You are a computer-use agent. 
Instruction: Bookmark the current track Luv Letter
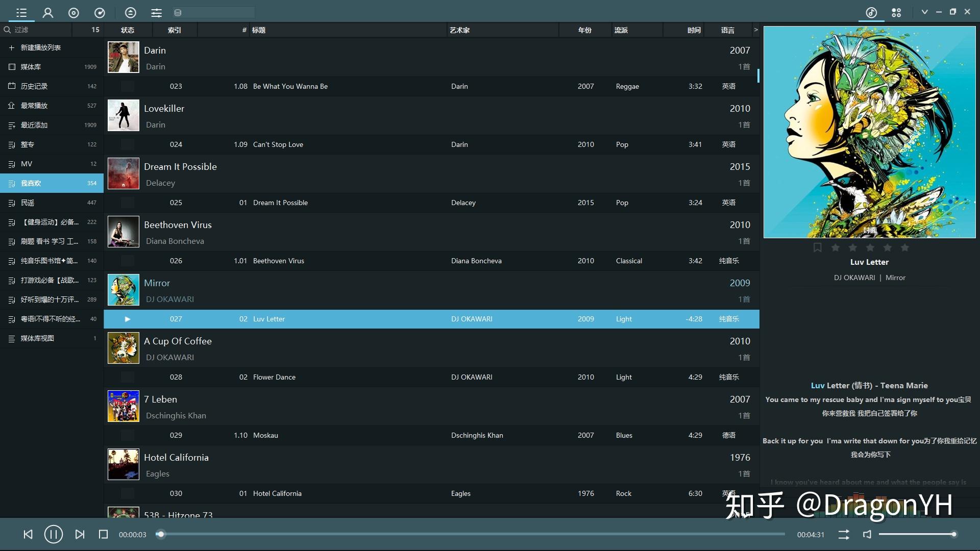pos(817,247)
